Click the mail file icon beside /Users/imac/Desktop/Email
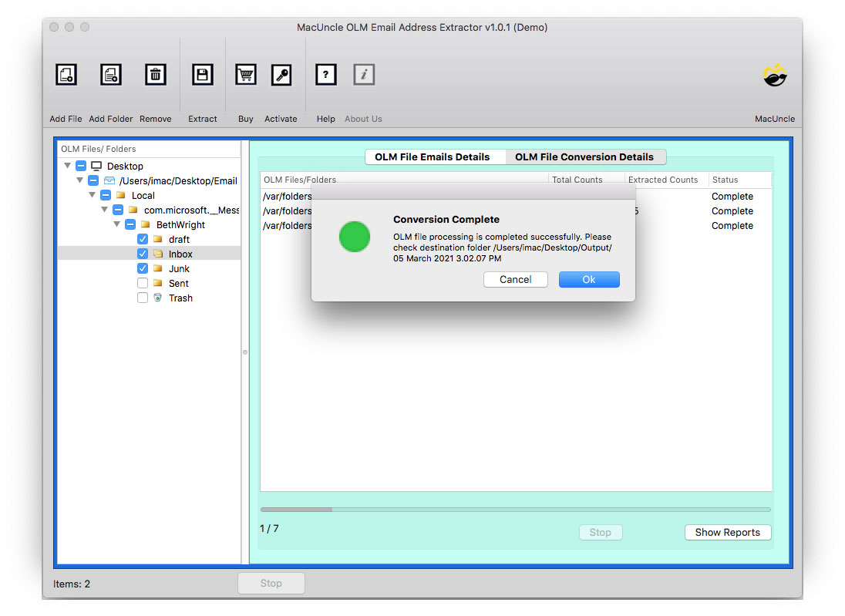The image size is (845, 616). point(109,180)
